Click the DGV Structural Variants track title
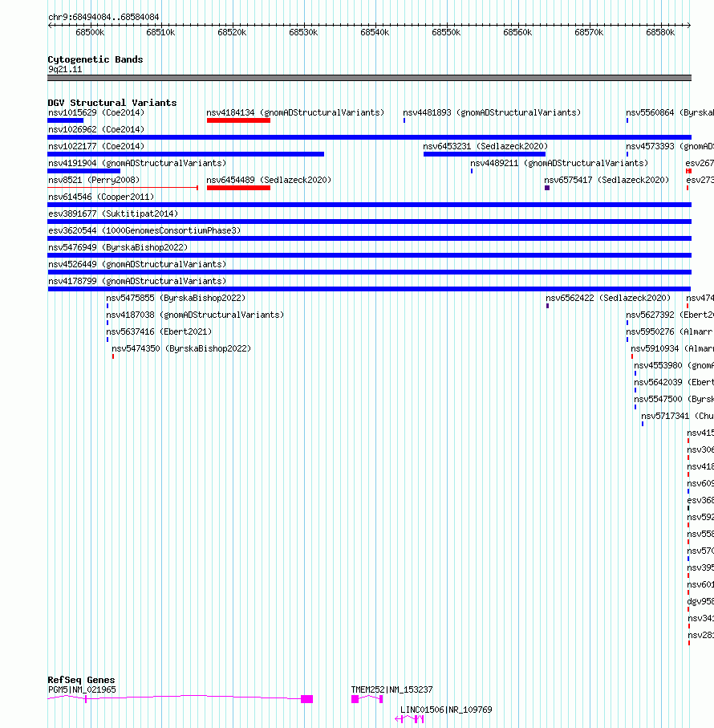This screenshot has height=728, width=714. [112, 103]
